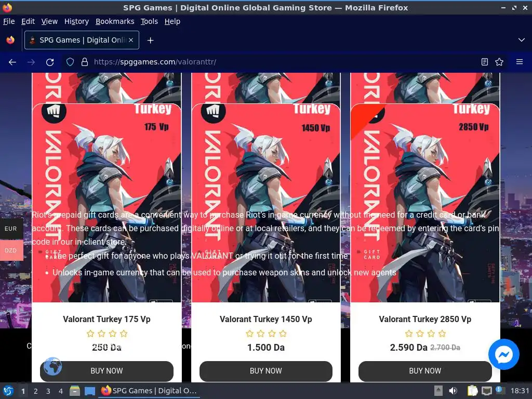Click star rating of 2850 Vp product
The width and height of the screenshot is (532, 399).
(x=425, y=334)
